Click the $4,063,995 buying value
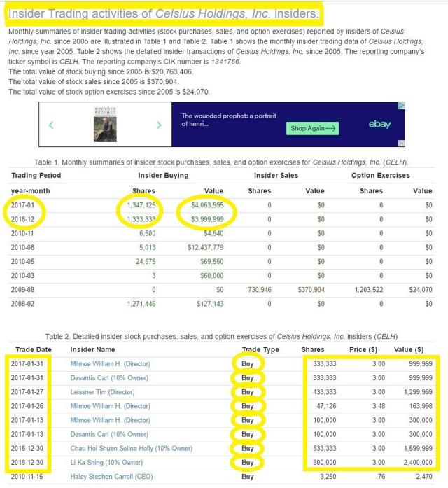448x488 pixels. [x=207, y=205]
